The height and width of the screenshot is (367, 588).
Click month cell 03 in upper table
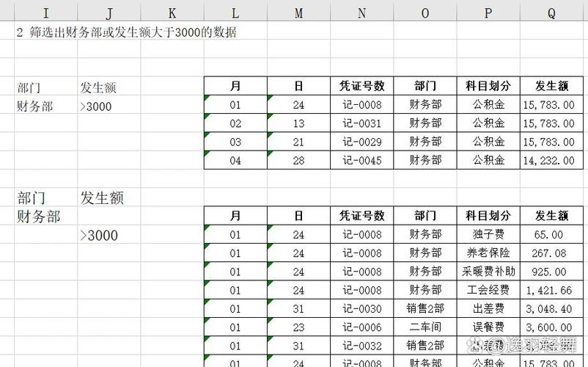[x=235, y=142]
